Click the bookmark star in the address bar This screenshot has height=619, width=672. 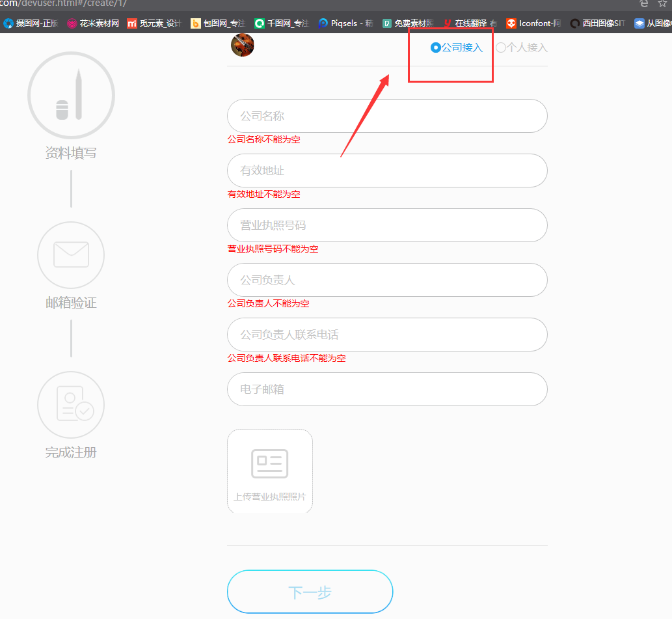coord(662,3)
